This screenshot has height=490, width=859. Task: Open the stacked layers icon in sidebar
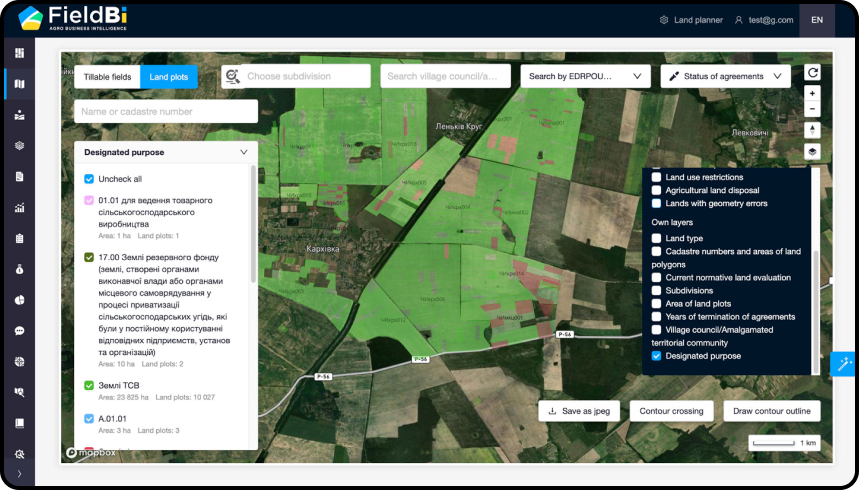point(20,146)
